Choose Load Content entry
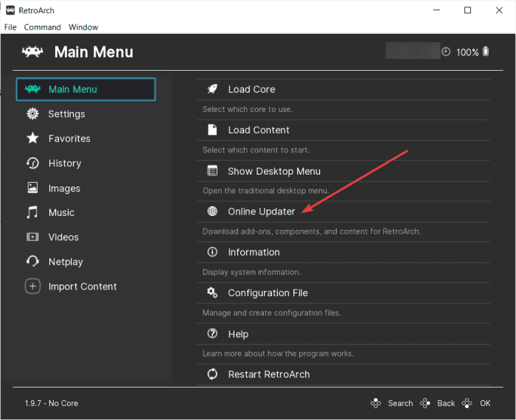This screenshot has height=420, width=516. (344, 130)
